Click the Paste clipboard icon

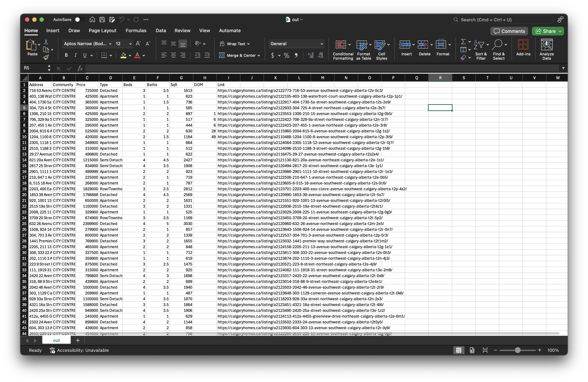point(31,45)
